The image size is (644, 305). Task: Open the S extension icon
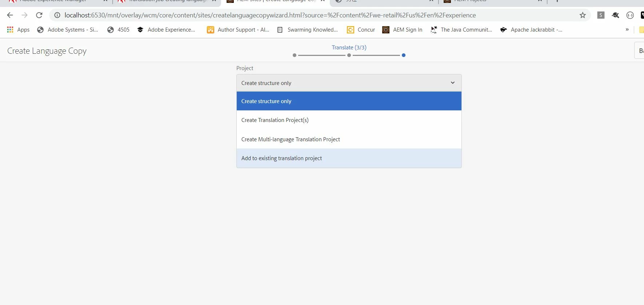click(601, 15)
